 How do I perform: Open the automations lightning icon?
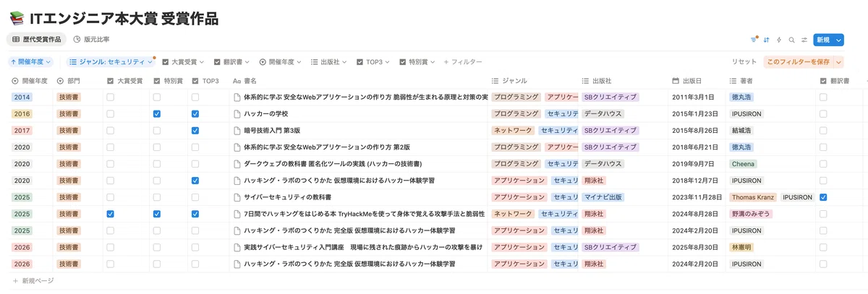[x=779, y=40]
